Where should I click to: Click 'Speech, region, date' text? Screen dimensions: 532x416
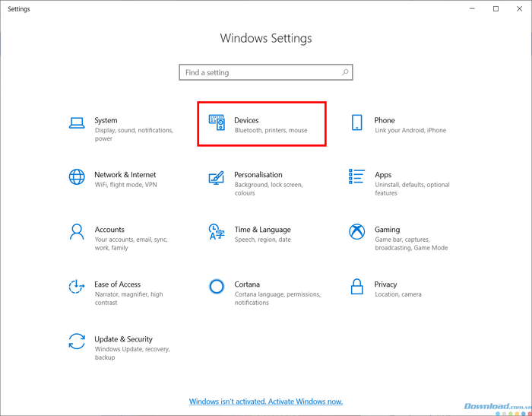pos(263,240)
